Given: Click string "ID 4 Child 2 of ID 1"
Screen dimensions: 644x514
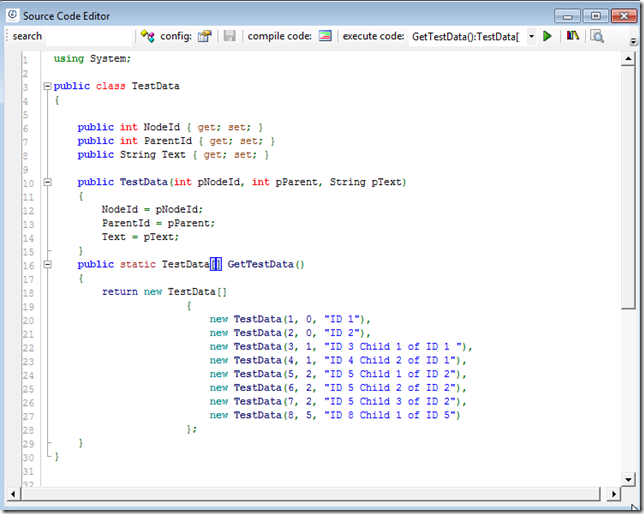Looking at the screenshot, I should (390, 360).
